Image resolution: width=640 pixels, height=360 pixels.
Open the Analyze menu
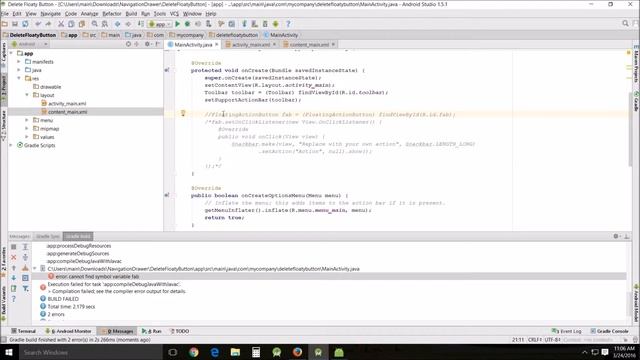pos(89,13)
